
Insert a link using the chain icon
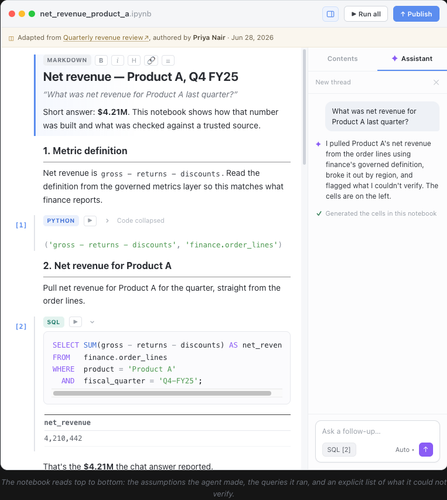point(151,60)
